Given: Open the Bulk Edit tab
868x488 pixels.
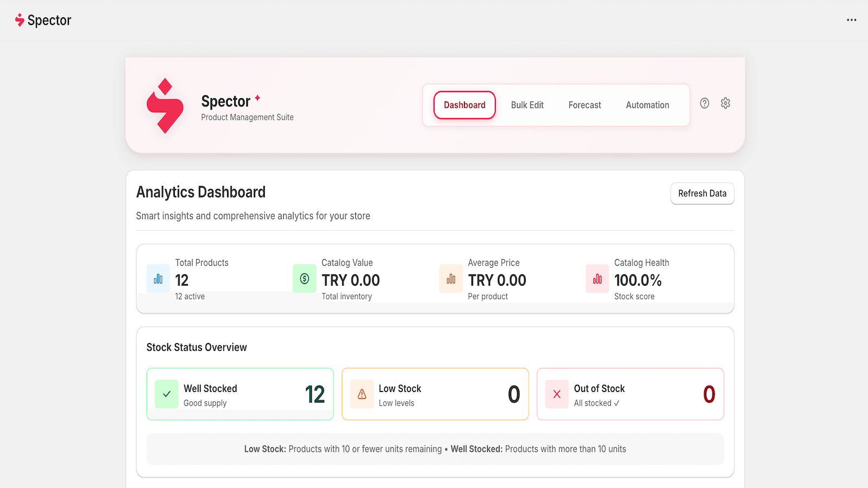Looking at the screenshot, I should tap(527, 105).
